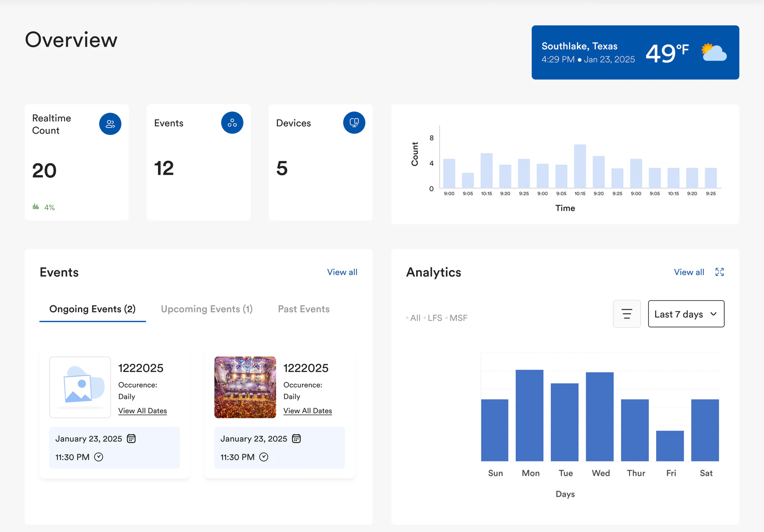Click the Wed bar in Analytics chart

pos(600,417)
